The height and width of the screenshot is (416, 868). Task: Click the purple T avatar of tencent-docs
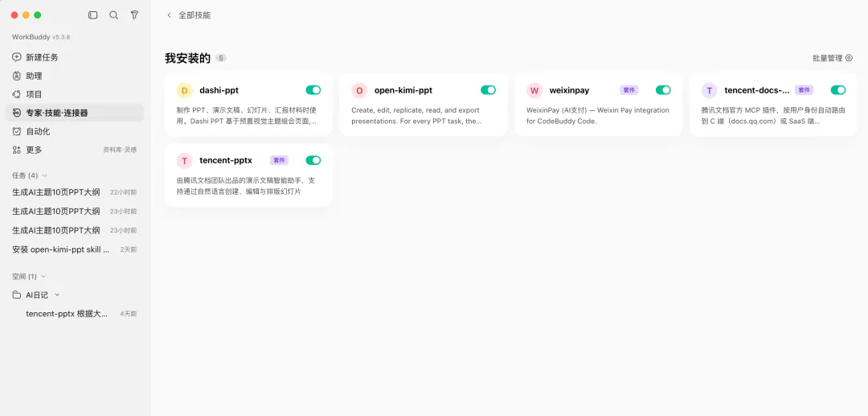(709, 90)
